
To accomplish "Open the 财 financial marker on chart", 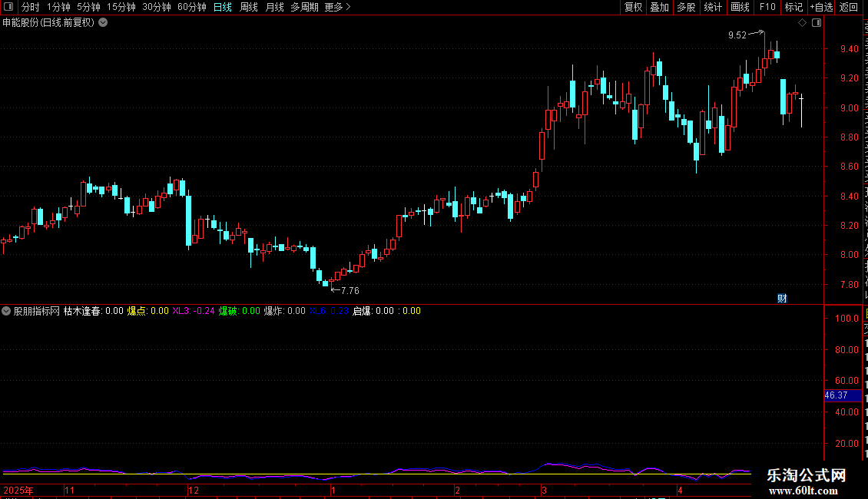I will 782,298.
